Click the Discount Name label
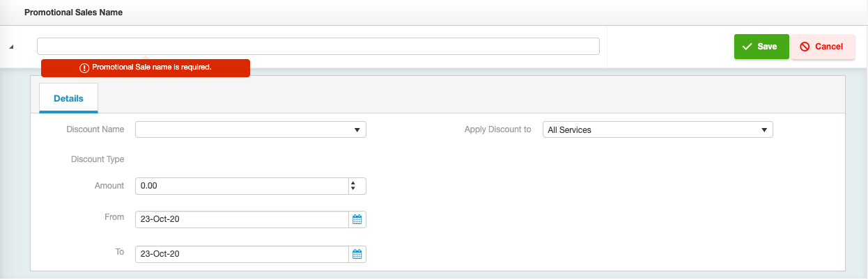 (x=95, y=129)
